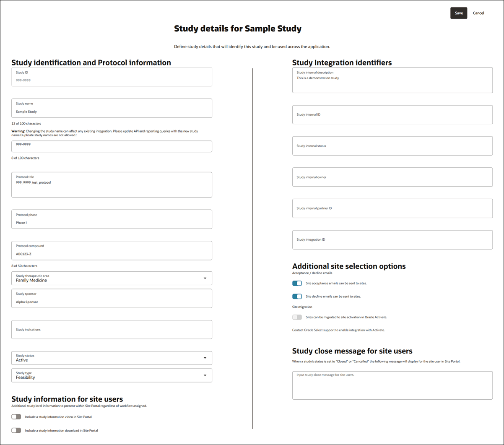
Task: Click the Save button
Action: pyautogui.click(x=458, y=13)
